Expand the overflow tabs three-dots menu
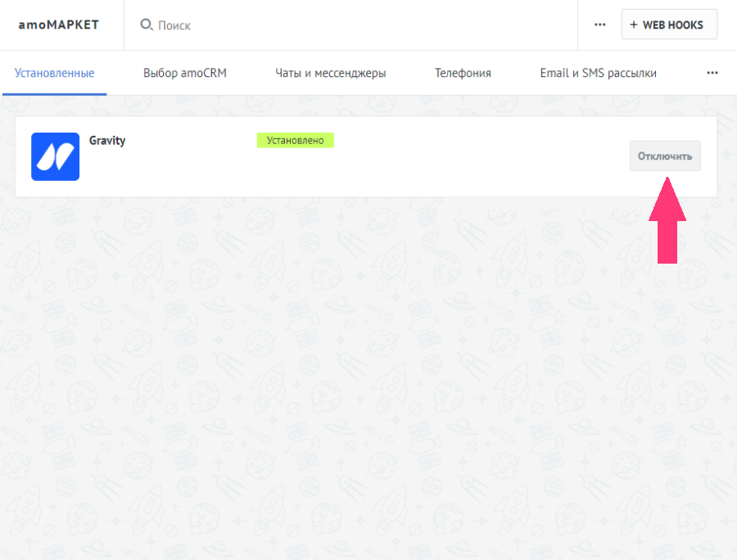 (712, 73)
